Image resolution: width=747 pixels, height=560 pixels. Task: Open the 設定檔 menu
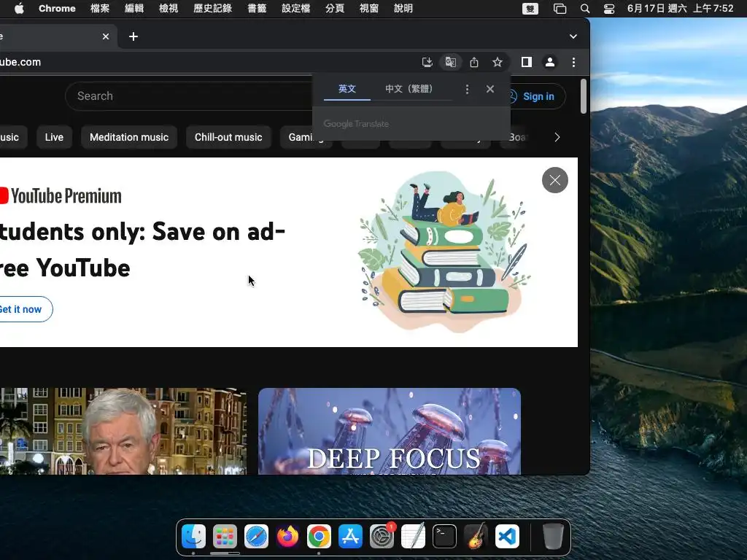coord(296,9)
